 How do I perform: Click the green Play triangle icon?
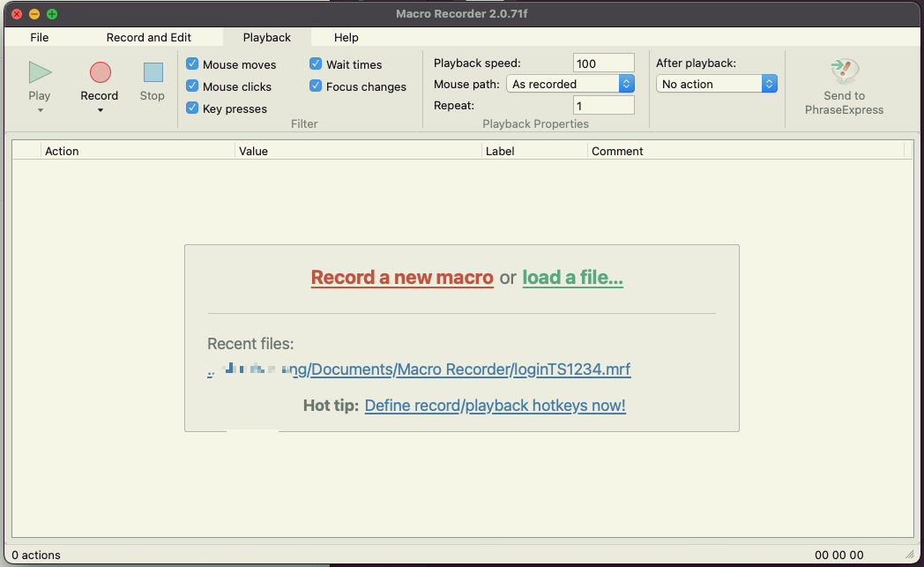click(x=40, y=72)
